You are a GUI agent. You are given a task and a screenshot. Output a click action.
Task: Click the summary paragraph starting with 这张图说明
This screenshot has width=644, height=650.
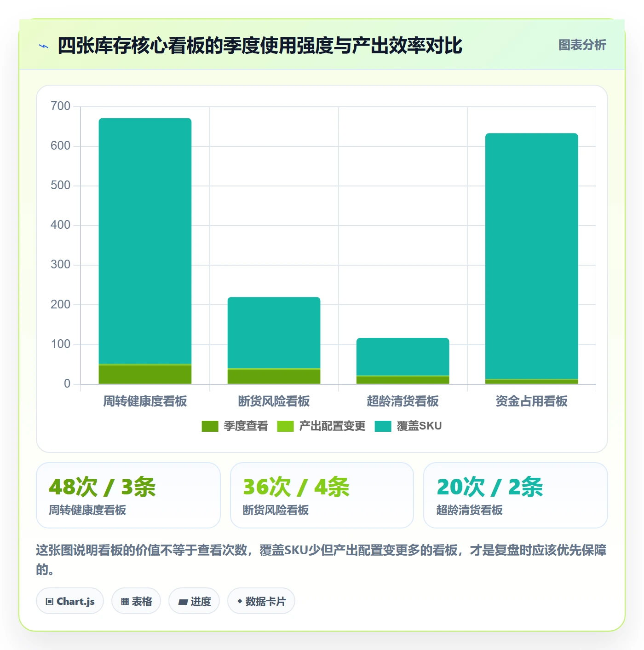[x=322, y=559]
